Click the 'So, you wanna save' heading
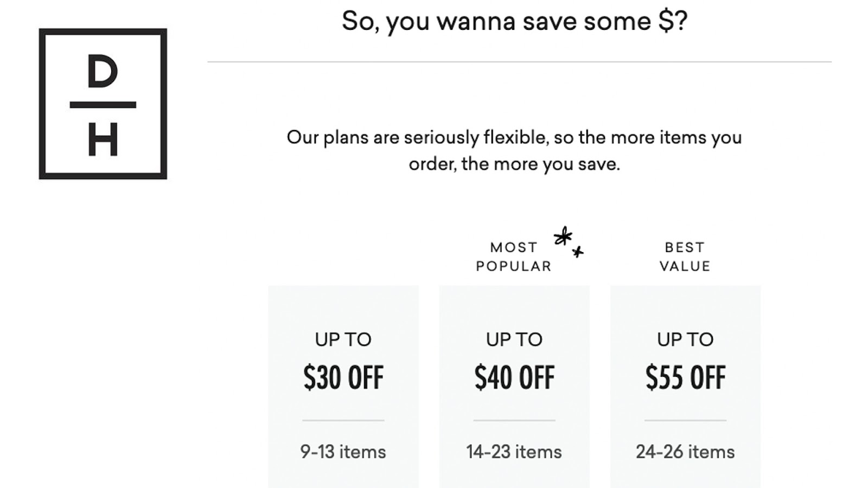Screen dimensions: 868x488 tap(514, 21)
